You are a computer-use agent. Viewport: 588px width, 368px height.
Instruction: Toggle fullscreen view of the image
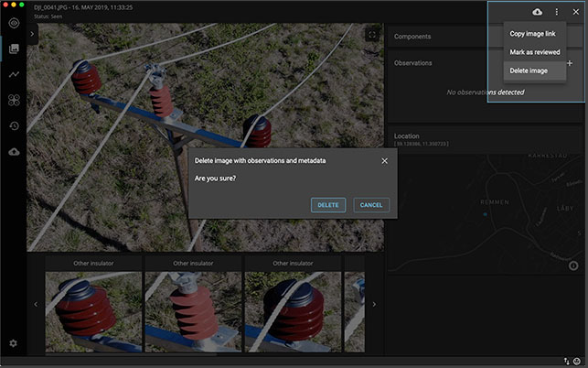[x=372, y=34]
